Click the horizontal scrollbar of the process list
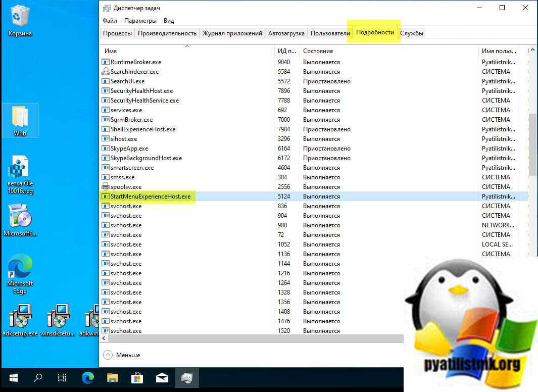 [x=253, y=338]
